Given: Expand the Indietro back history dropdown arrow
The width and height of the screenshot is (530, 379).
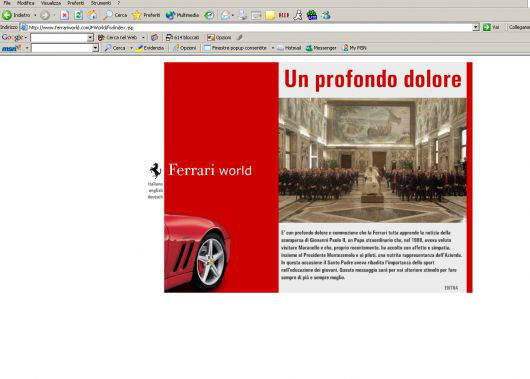Looking at the screenshot, I should 35,15.
